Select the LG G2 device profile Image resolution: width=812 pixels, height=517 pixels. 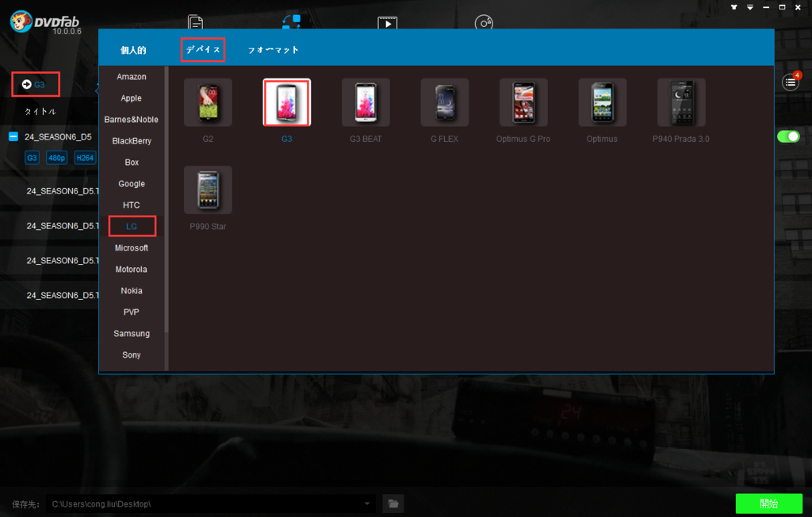(x=208, y=102)
